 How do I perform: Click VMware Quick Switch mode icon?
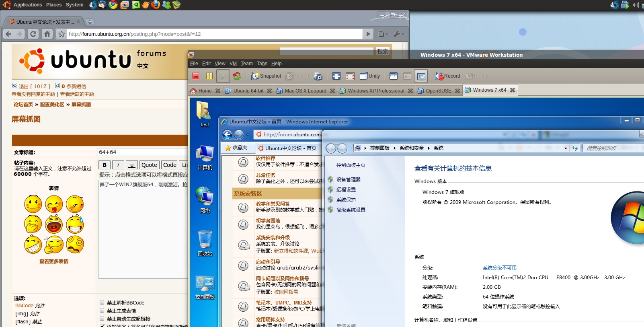point(350,76)
